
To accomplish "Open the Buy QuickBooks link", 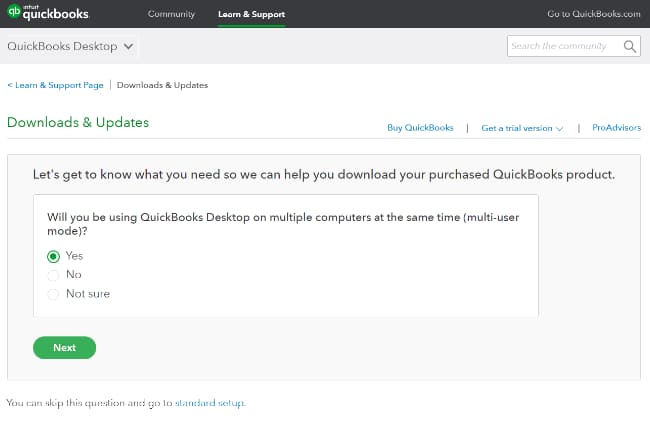I will click(420, 128).
